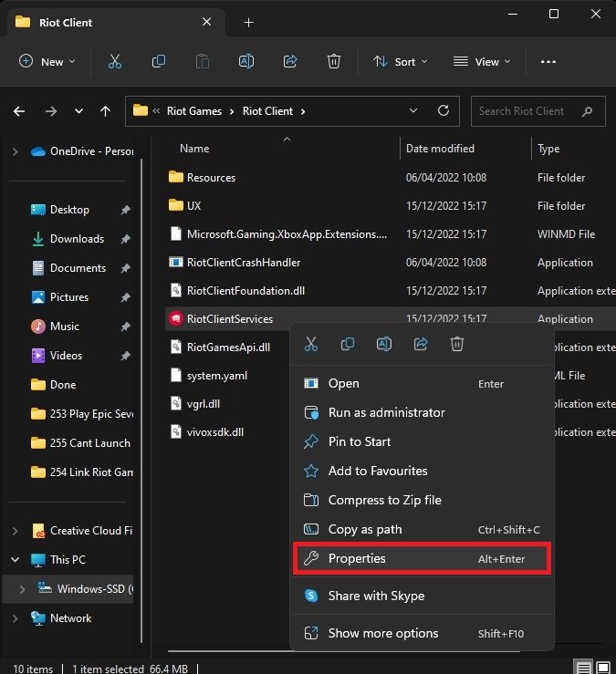
Task: Click the Copy icon in context menu
Action: pyautogui.click(x=348, y=344)
